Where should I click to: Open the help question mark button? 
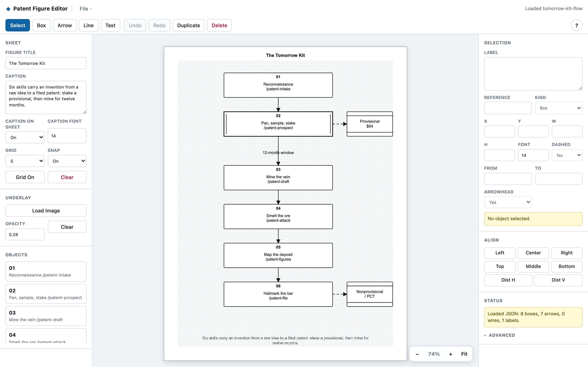pyautogui.click(x=576, y=25)
